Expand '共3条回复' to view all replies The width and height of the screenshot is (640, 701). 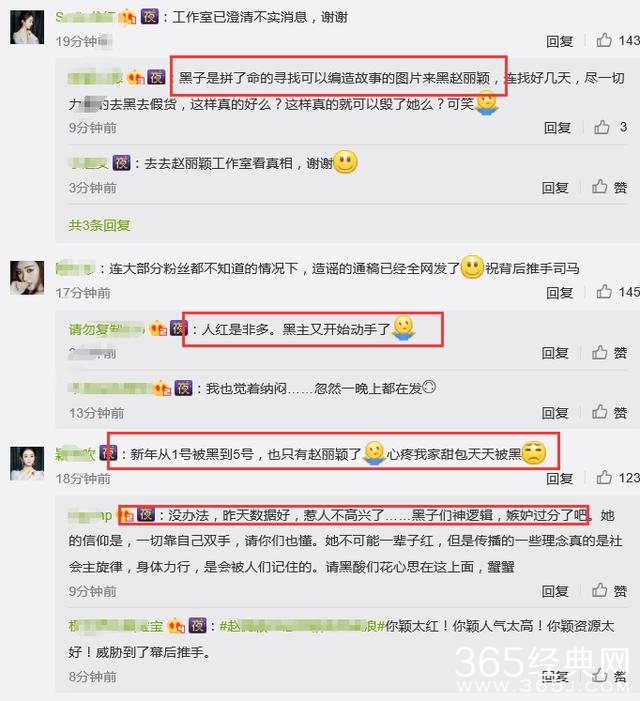(99, 225)
